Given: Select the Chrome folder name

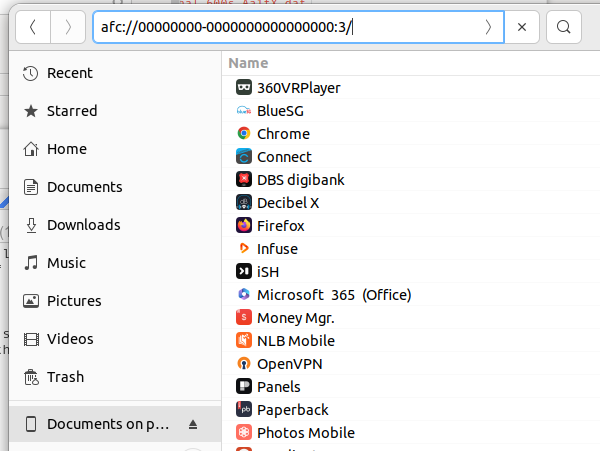Looking at the screenshot, I should pyautogui.click(x=284, y=134).
